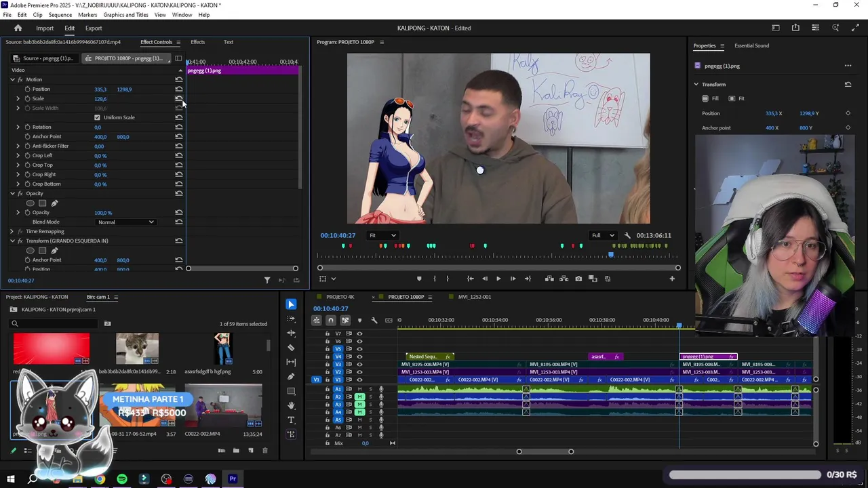
Task: Select the Pen tool in timeline toolbar
Action: [291, 376]
